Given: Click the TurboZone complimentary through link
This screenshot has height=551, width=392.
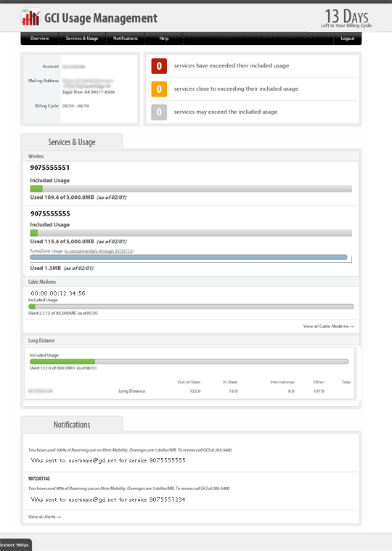Looking at the screenshot, I should (x=99, y=251).
